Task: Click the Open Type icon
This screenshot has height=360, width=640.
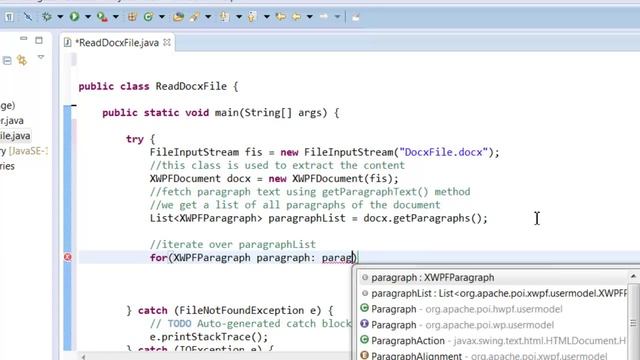Action: 178,17
